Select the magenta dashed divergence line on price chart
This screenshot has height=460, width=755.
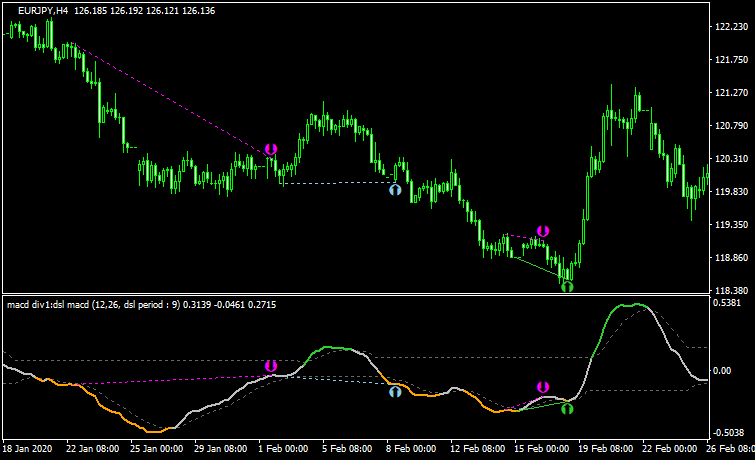[170, 98]
